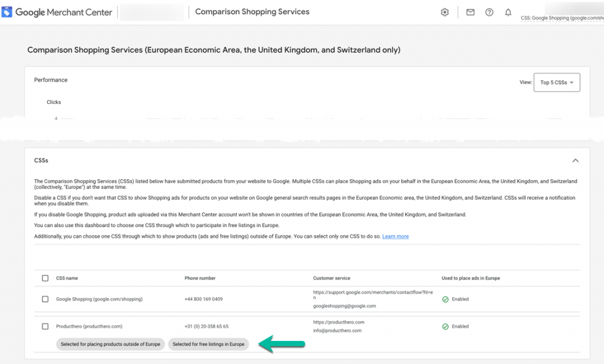The height and width of the screenshot is (364, 604).
Task: Click the Clicks chart label
Action: click(54, 102)
